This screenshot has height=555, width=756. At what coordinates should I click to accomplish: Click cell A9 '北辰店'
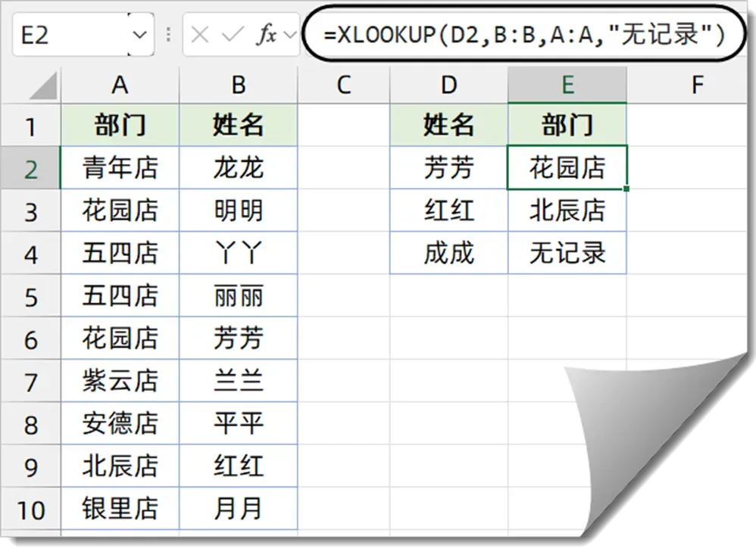coord(120,466)
